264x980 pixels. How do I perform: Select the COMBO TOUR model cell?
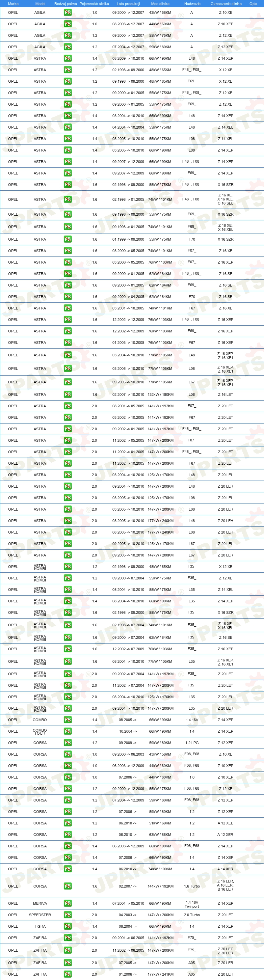click(x=39, y=731)
